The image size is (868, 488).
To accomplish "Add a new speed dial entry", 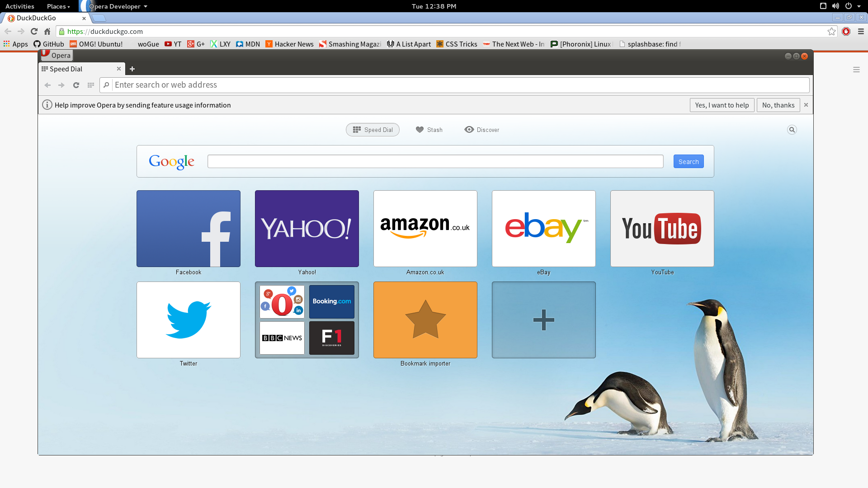I will [x=544, y=320].
